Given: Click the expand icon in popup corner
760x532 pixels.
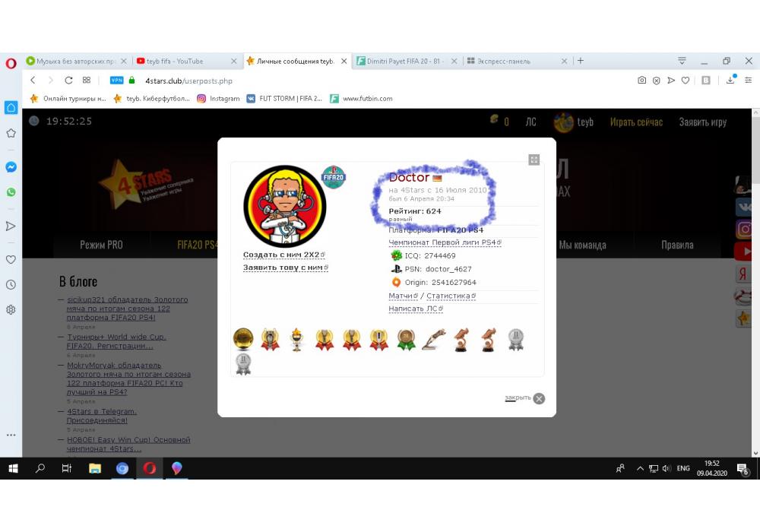Looking at the screenshot, I should [534, 160].
